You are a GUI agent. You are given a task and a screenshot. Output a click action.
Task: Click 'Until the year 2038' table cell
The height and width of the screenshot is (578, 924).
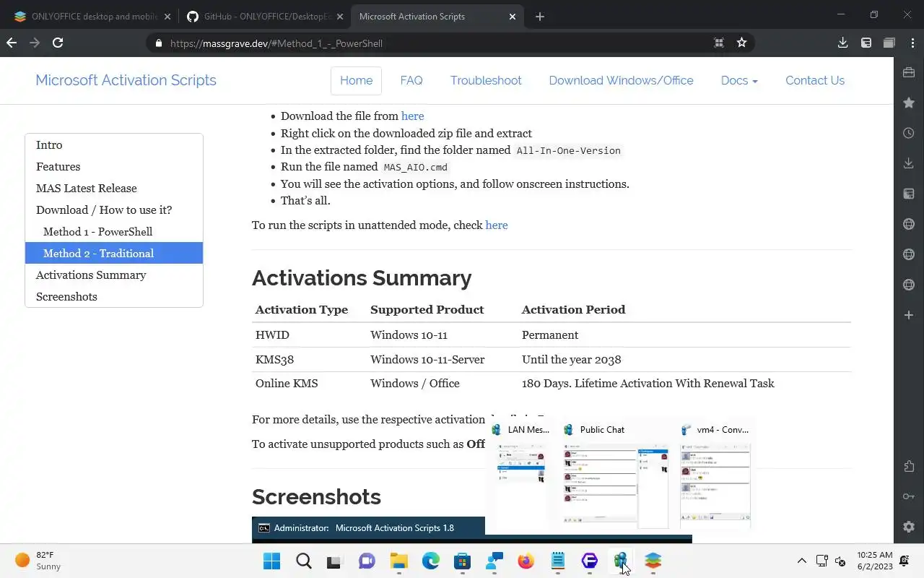coord(684,359)
